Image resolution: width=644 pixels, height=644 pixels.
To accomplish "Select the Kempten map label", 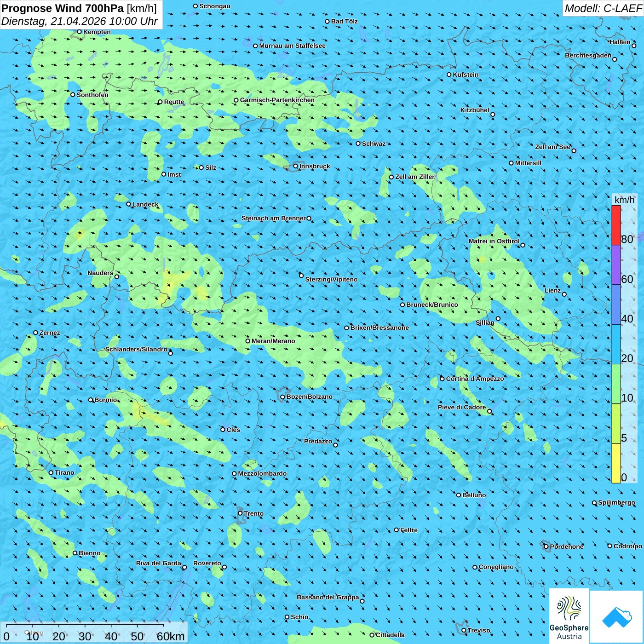I will (97, 32).
